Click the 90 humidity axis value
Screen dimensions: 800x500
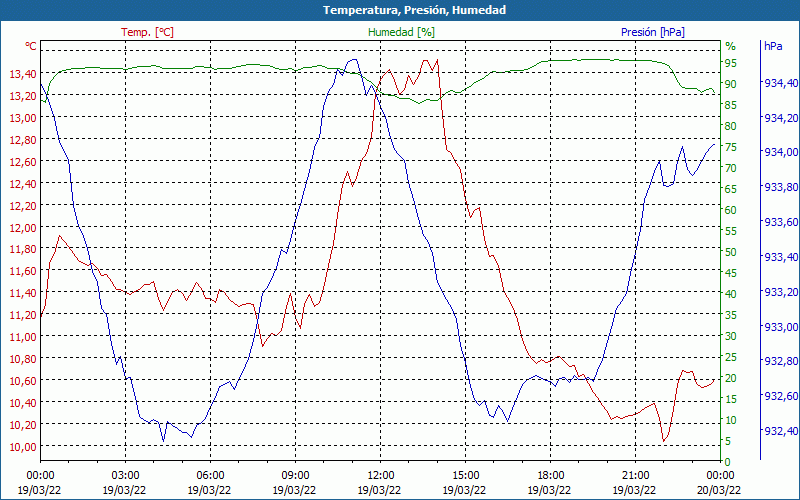(x=731, y=84)
